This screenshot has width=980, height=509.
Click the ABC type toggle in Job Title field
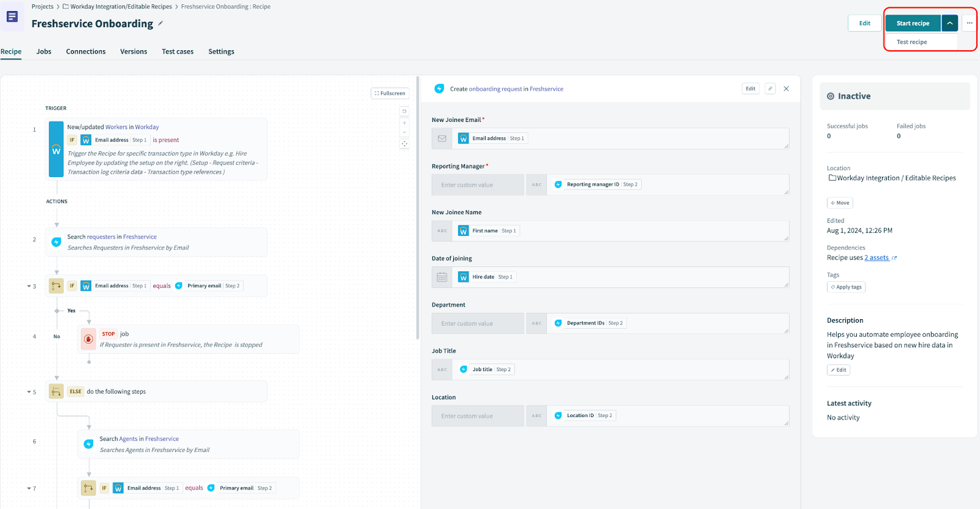click(x=442, y=369)
